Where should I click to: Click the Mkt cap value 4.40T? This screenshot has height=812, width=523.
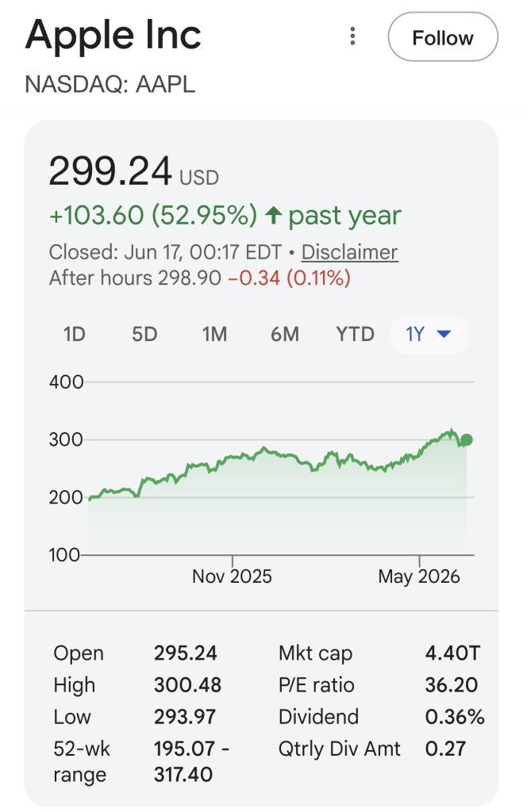(452, 653)
